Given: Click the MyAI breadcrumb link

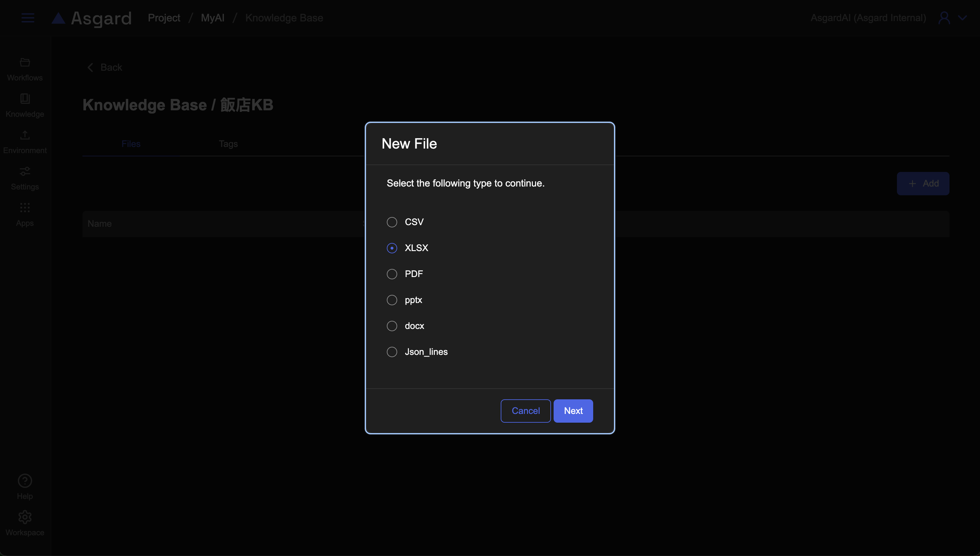Looking at the screenshot, I should click(x=212, y=18).
